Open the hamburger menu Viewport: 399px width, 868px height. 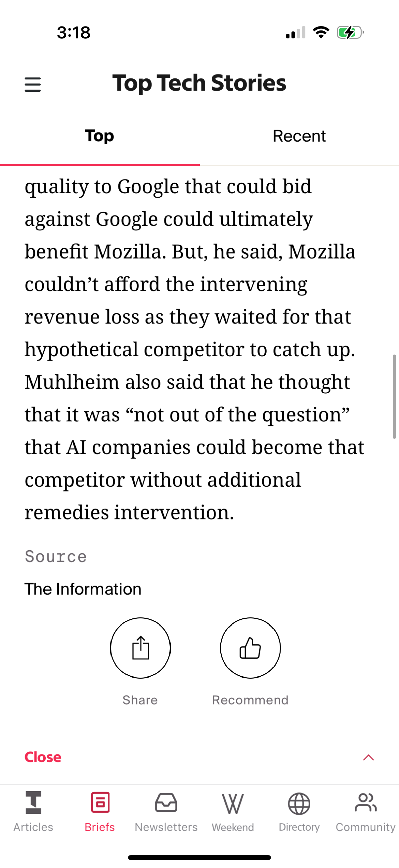pos(33,84)
